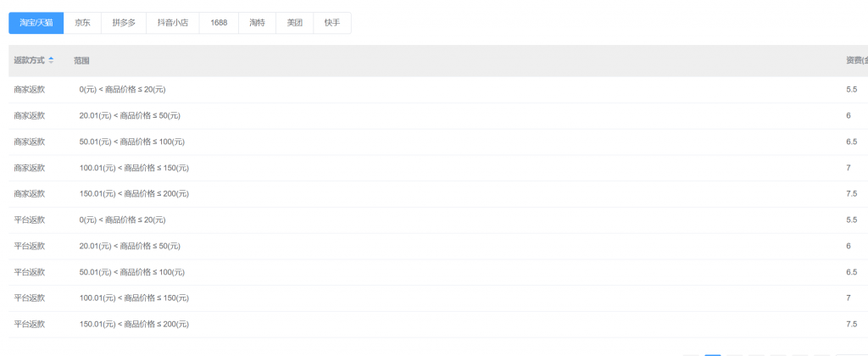Select the 抖音小店 tab
Screen dimensions: 868x356
pos(172,23)
